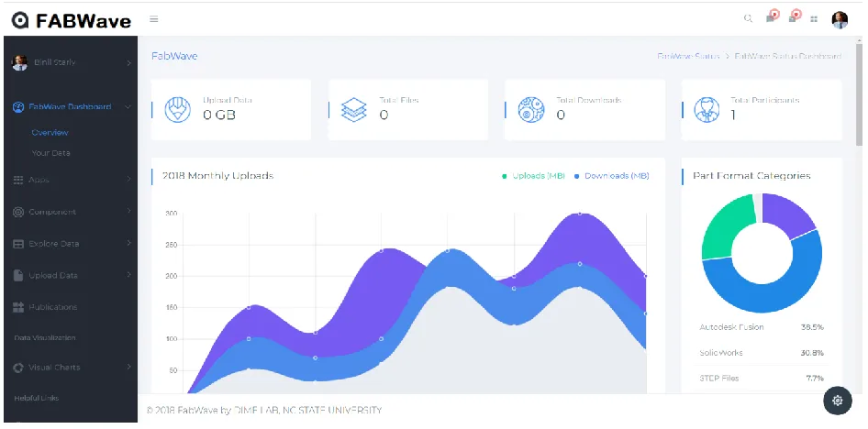
Task: Open the Upload Data sidebar label
Action: coord(52,275)
